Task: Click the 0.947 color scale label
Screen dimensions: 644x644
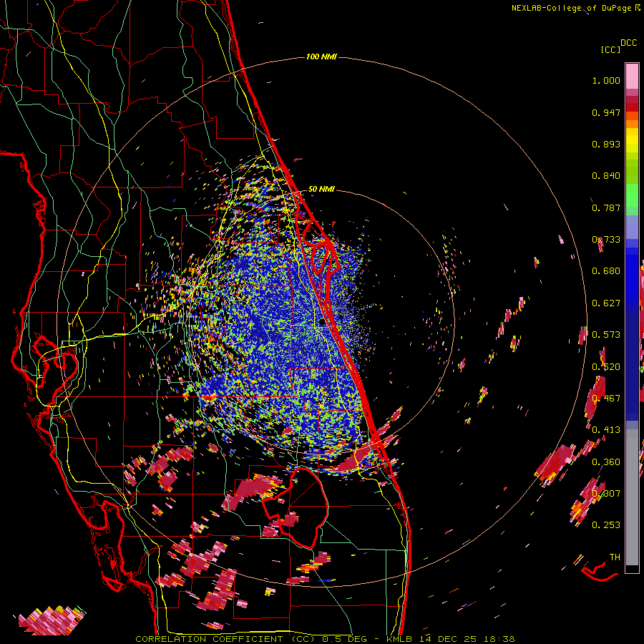Action: pyautogui.click(x=606, y=112)
